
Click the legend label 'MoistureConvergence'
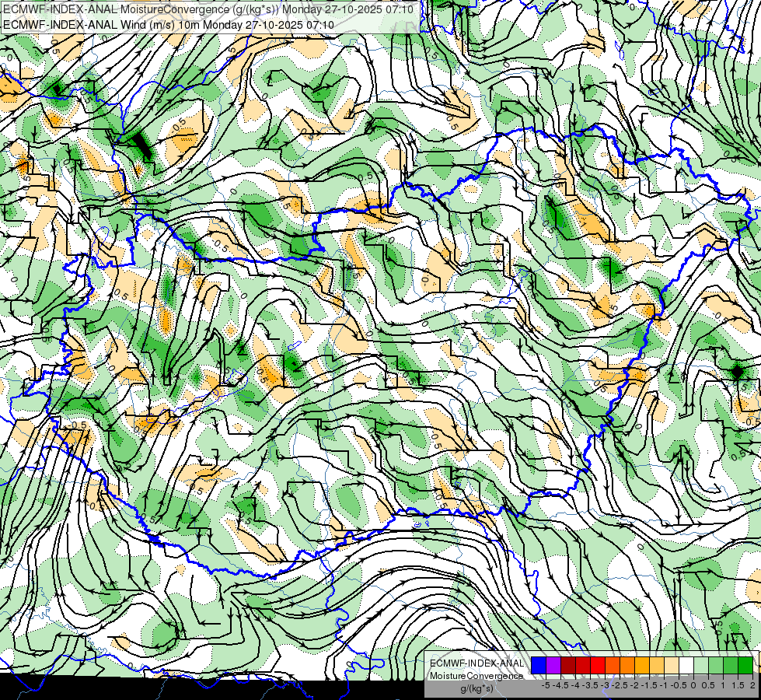point(476,676)
